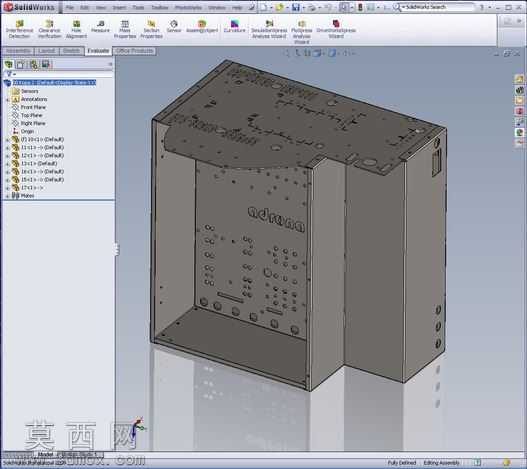Switch to the ConfigurationManager tab icon
The width and height of the screenshot is (527, 469).
click(33, 64)
